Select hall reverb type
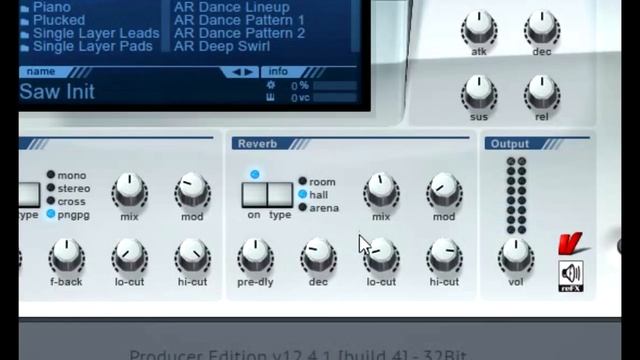 (x=313, y=195)
